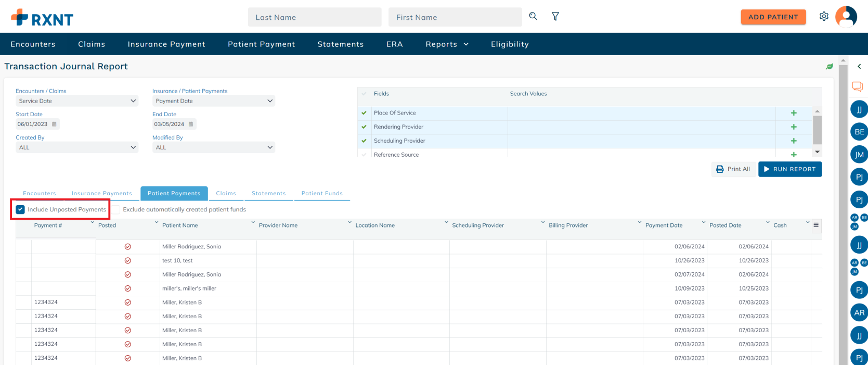
Task: Add search value for Rendering Provider
Action: (x=794, y=127)
